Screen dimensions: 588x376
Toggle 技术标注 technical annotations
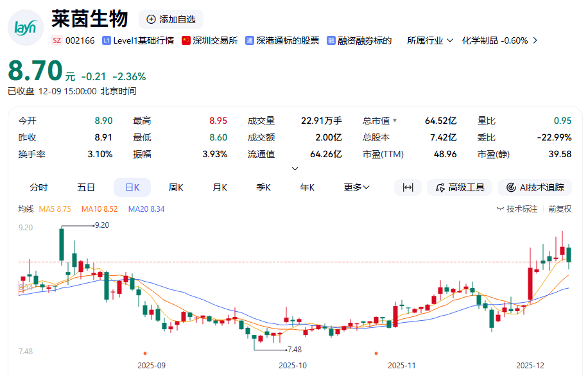point(517,209)
